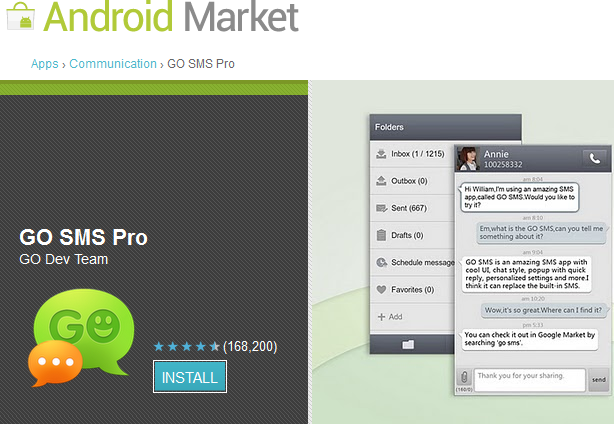
Task: Open the Schedule message folder
Action: [x=412, y=262]
